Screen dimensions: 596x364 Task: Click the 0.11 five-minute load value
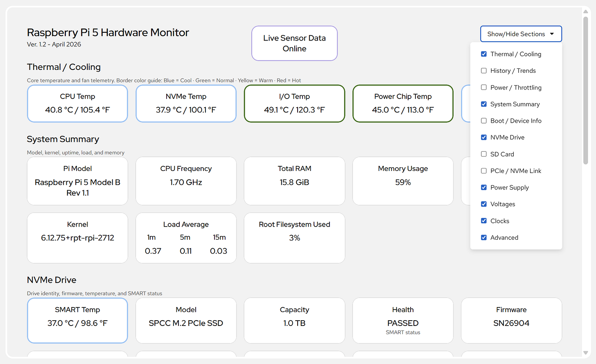[x=186, y=251]
